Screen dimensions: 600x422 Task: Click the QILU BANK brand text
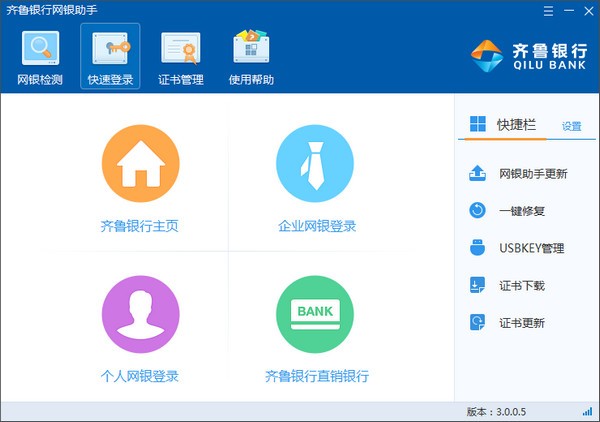coord(549,65)
